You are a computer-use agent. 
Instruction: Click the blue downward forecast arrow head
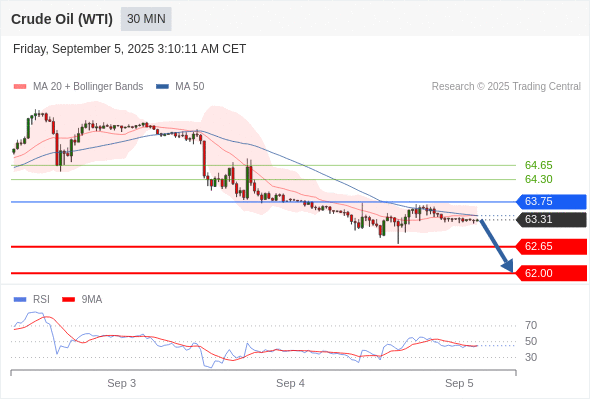click(x=508, y=266)
